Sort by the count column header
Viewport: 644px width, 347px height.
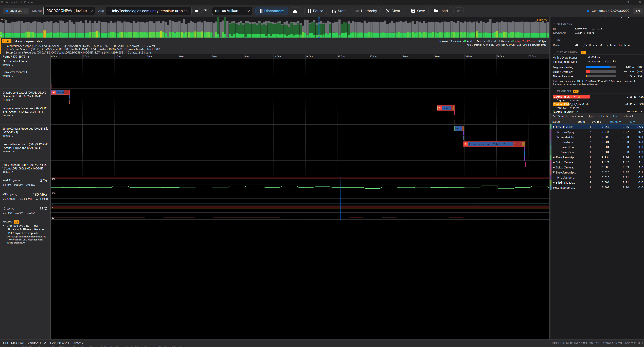(x=581, y=122)
